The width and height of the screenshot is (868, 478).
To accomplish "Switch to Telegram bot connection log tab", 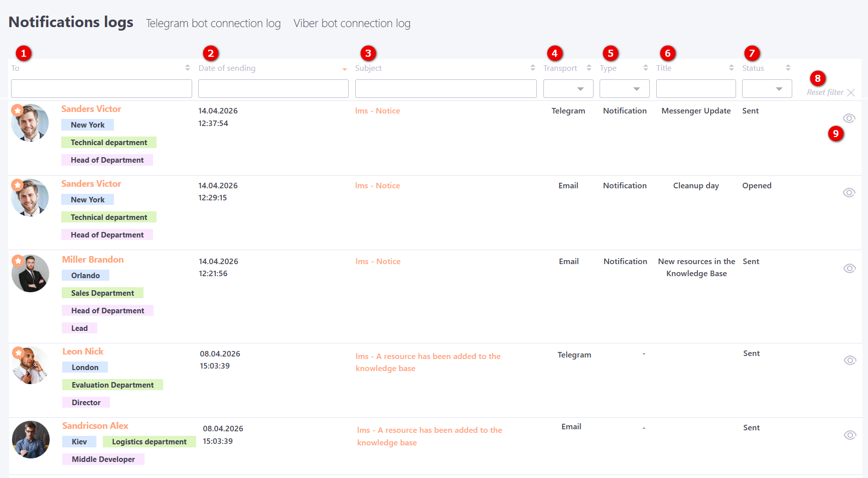I will [x=213, y=24].
